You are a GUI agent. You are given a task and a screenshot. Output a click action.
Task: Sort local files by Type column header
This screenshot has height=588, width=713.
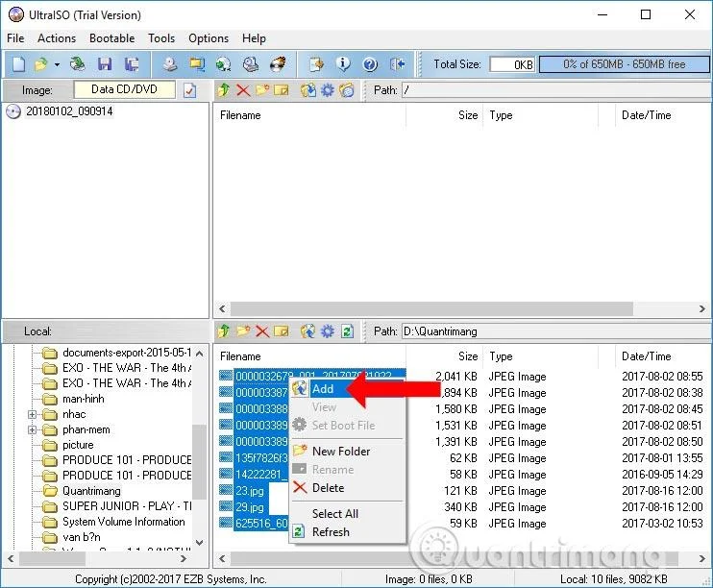pos(540,356)
